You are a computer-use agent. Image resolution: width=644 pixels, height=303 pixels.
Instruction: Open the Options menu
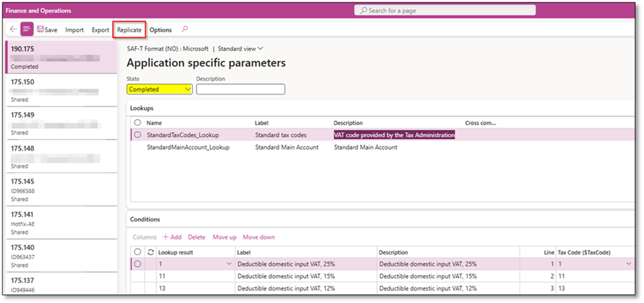(x=160, y=30)
